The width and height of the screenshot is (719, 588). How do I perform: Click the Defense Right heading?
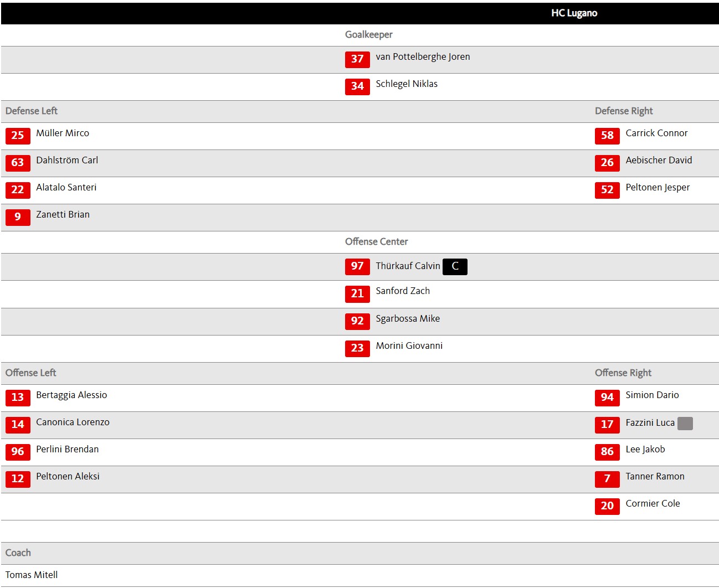624,111
